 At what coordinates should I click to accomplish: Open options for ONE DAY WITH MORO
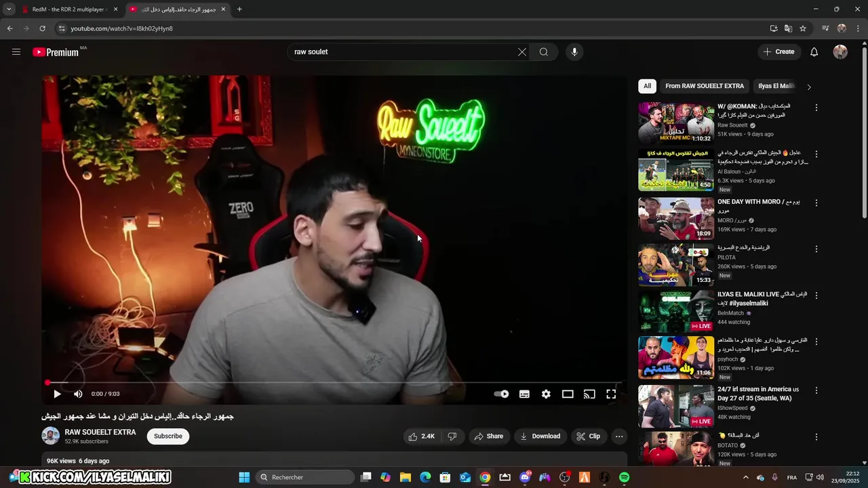click(816, 203)
